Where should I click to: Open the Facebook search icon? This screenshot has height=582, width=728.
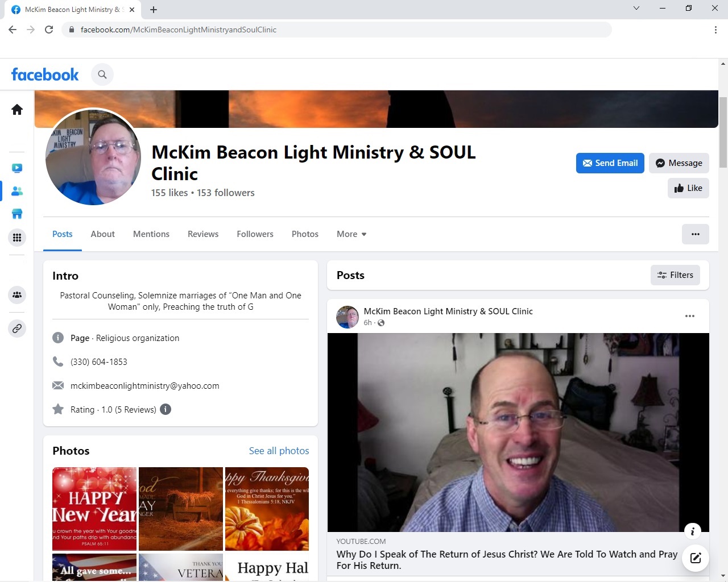click(x=102, y=74)
